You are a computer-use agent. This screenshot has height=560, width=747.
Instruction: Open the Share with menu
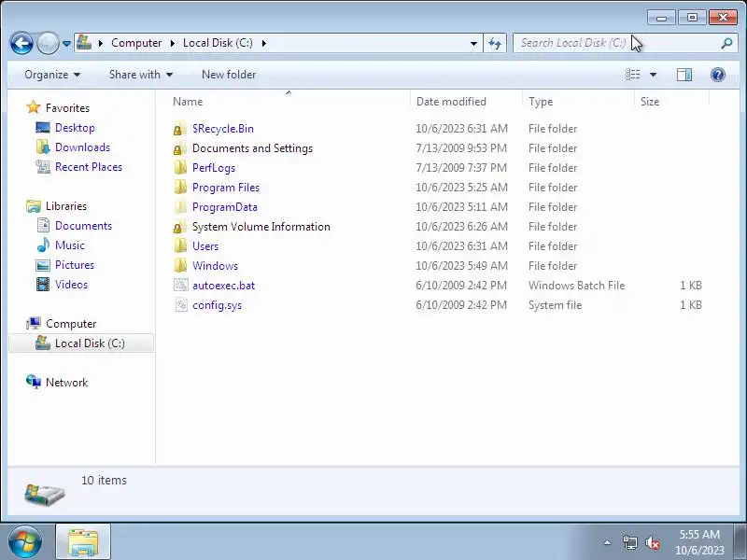pos(141,75)
